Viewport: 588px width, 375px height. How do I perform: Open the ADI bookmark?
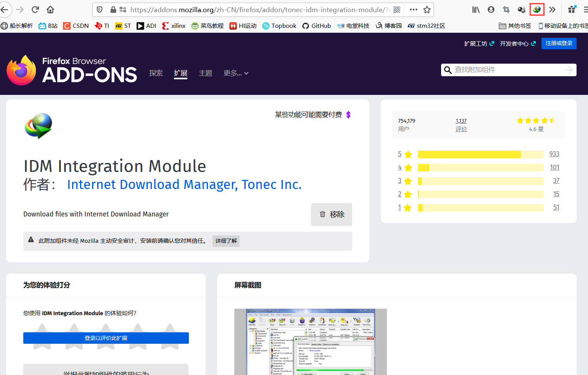coord(147,26)
